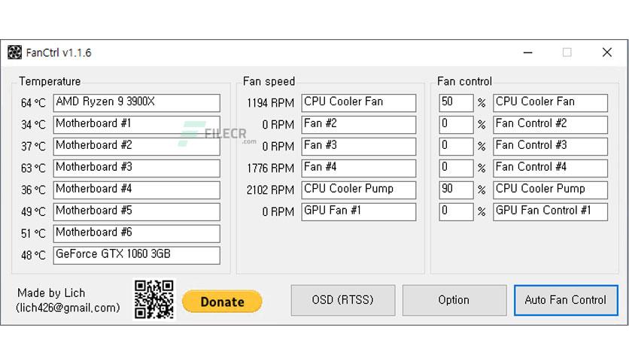Click the CPU Cooler Pump speed name field
This screenshot has width=629, height=364.
[359, 190]
